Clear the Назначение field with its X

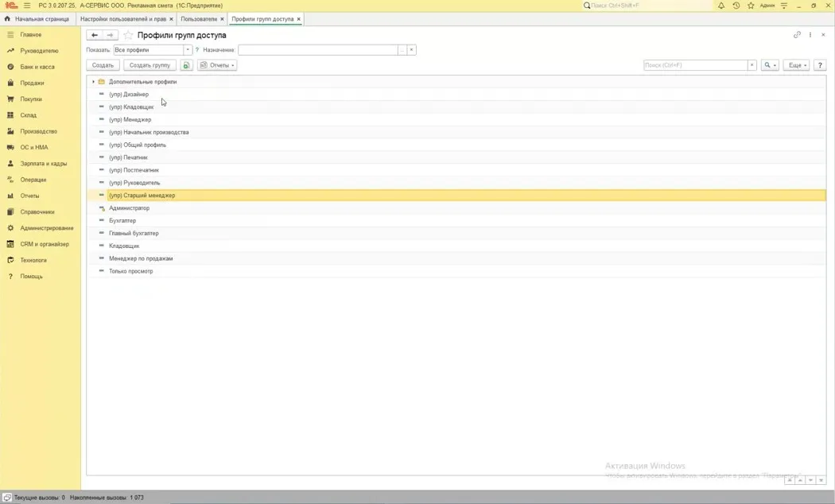pos(411,50)
